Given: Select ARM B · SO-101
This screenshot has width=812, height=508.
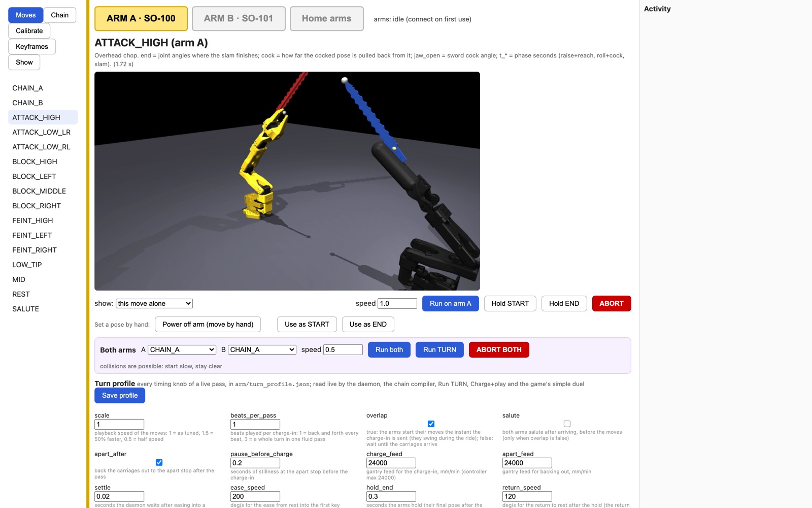Looking at the screenshot, I should pyautogui.click(x=239, y=19).
